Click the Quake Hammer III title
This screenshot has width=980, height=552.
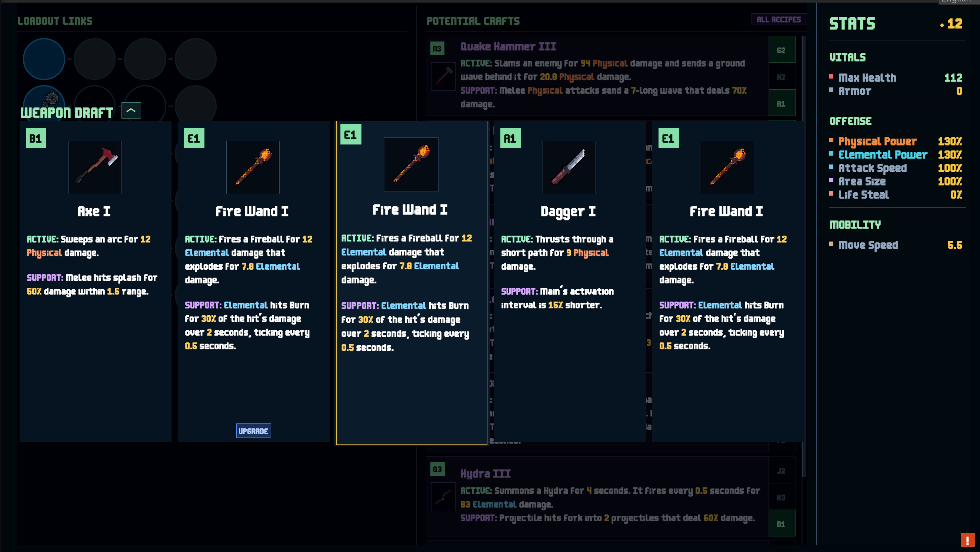point(508,46)
